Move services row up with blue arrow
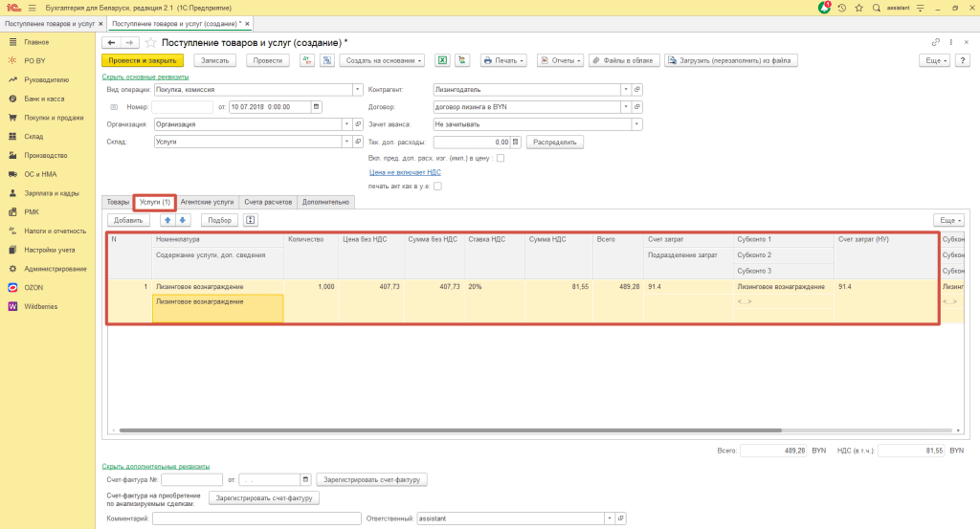The height and width of the screenshot is (529, 980). click(x=167, y=220)
